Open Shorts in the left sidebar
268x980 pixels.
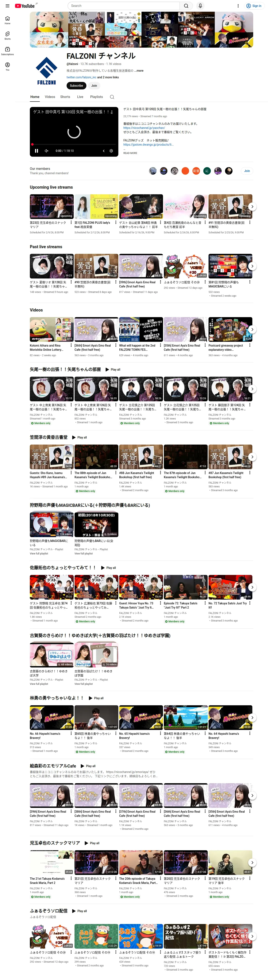click(x=7, y=36)
